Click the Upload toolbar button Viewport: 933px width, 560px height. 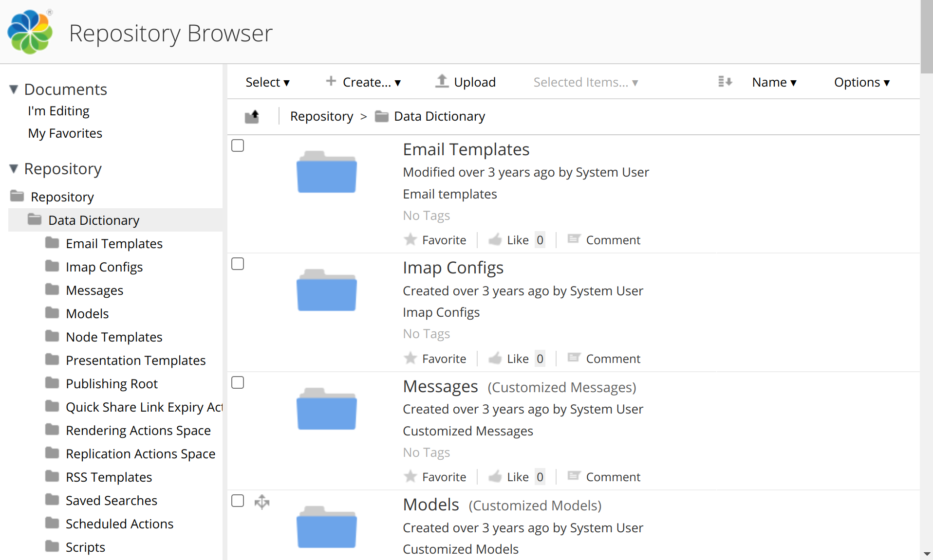point(465,82)
